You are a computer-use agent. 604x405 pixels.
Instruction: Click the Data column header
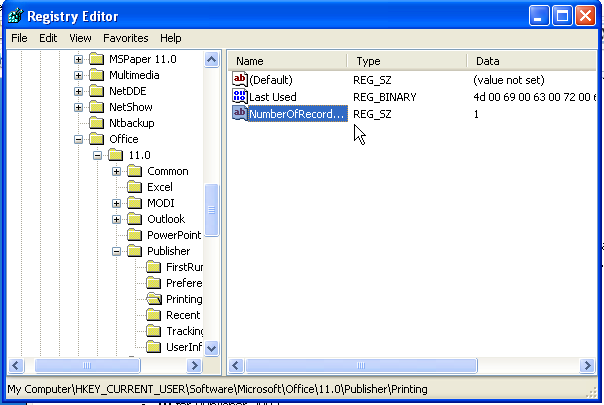coord(532,61)
